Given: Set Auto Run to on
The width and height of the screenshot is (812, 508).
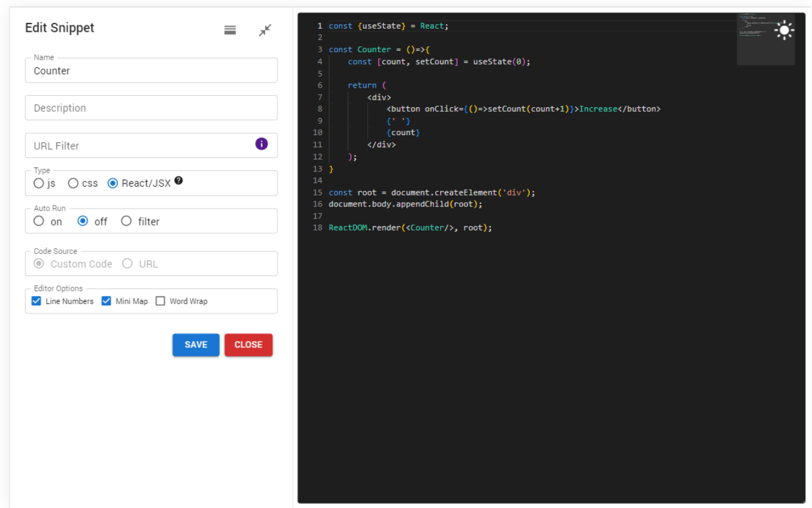Looking at the screenshot, I should [38, 221].
